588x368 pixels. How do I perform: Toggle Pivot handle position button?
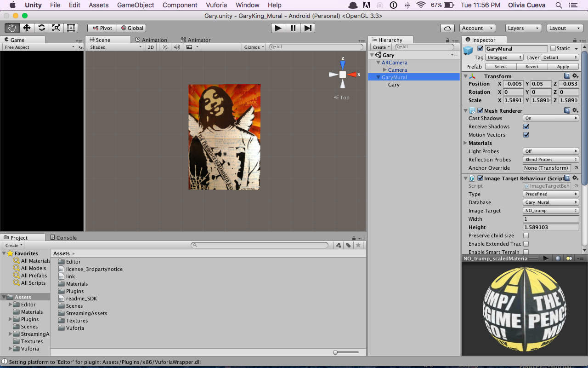click(x=102, y=28)
